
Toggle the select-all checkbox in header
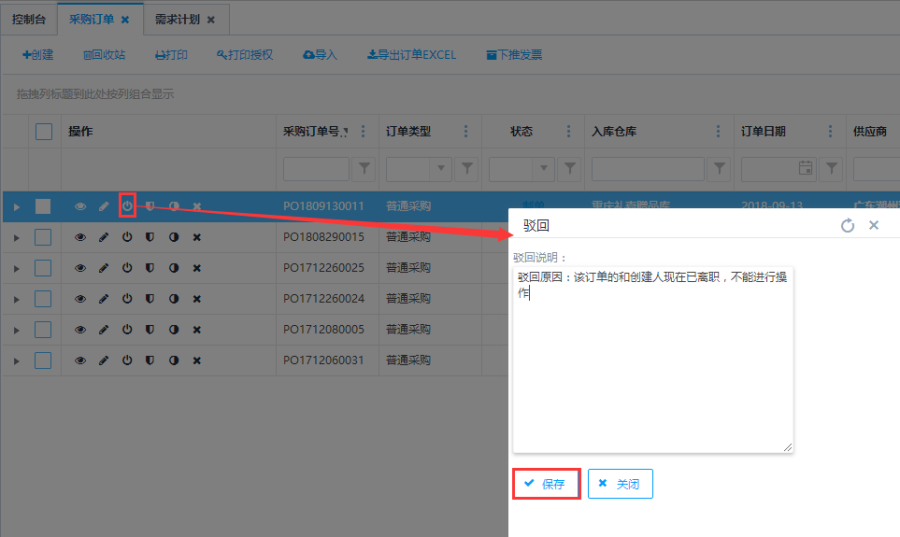click(x=43, y=131)
